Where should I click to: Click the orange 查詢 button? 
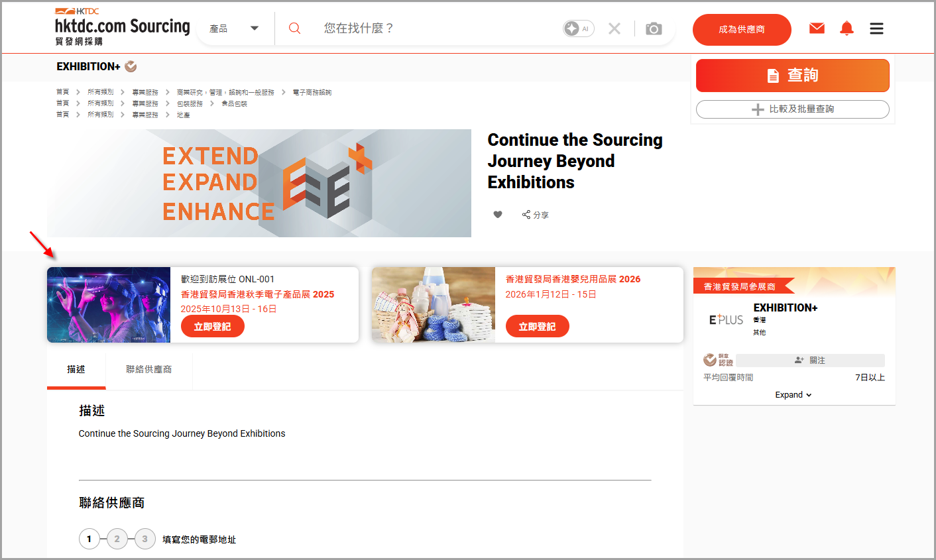coord(792,76)
